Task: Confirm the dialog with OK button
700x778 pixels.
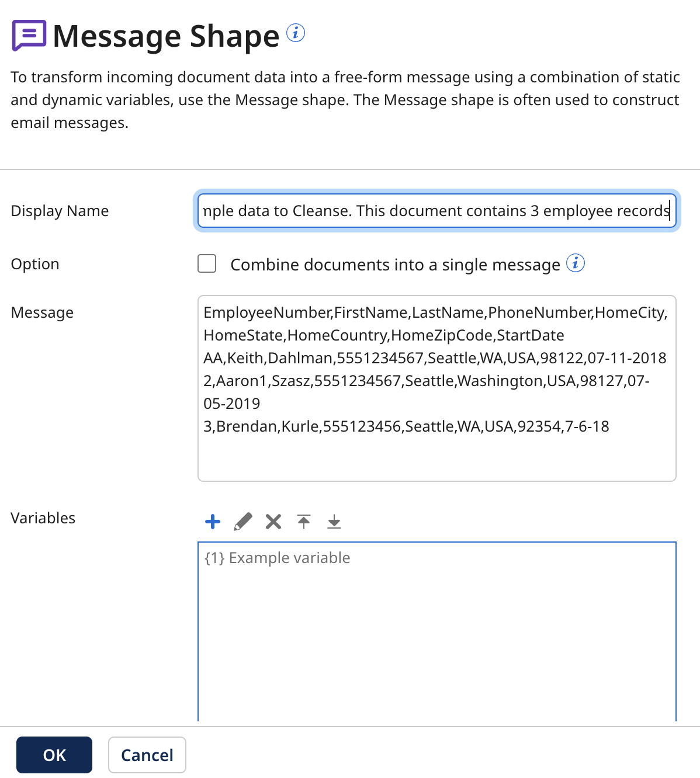Action: pos(54,755)
